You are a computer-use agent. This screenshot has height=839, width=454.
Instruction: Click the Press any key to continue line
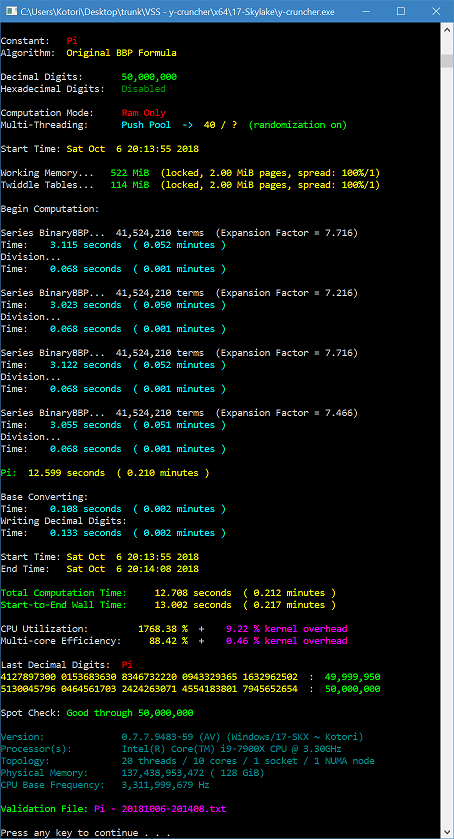pyautogui.click(x=86, y=833)
